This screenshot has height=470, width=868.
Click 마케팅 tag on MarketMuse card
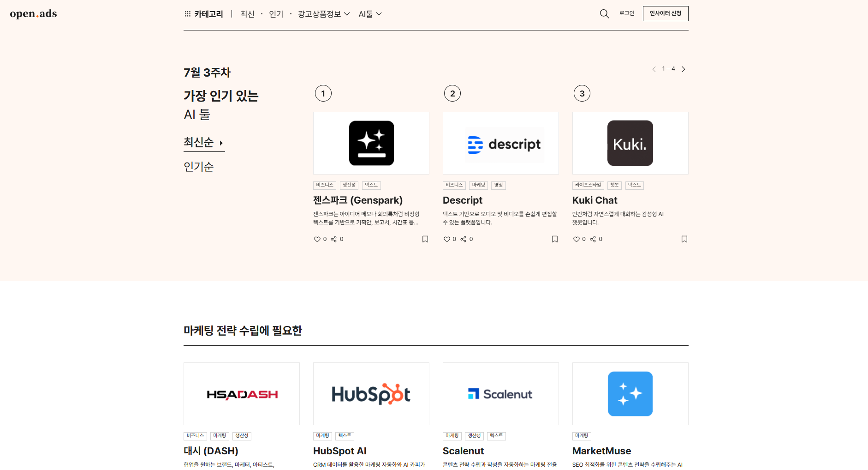(582, 436)
